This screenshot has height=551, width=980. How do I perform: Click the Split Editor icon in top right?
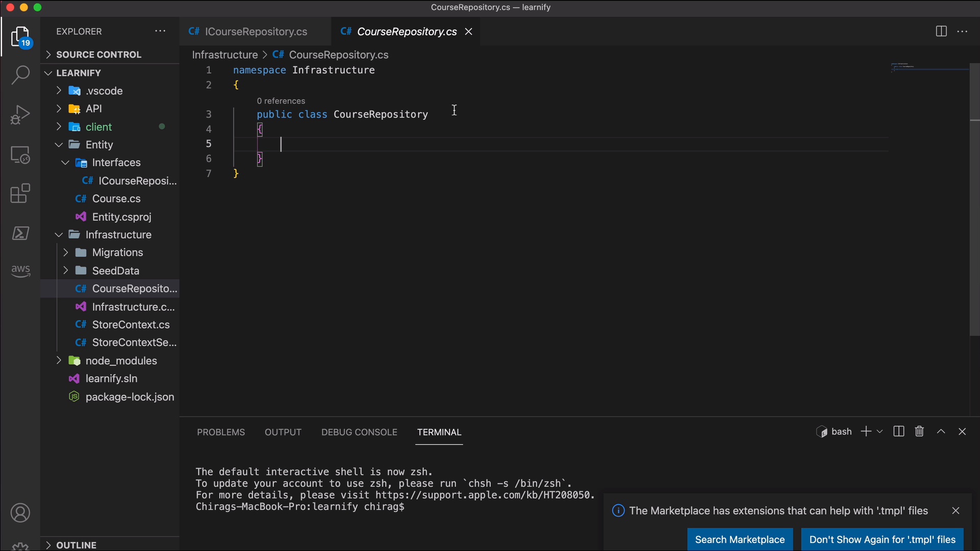coord(941,32)
